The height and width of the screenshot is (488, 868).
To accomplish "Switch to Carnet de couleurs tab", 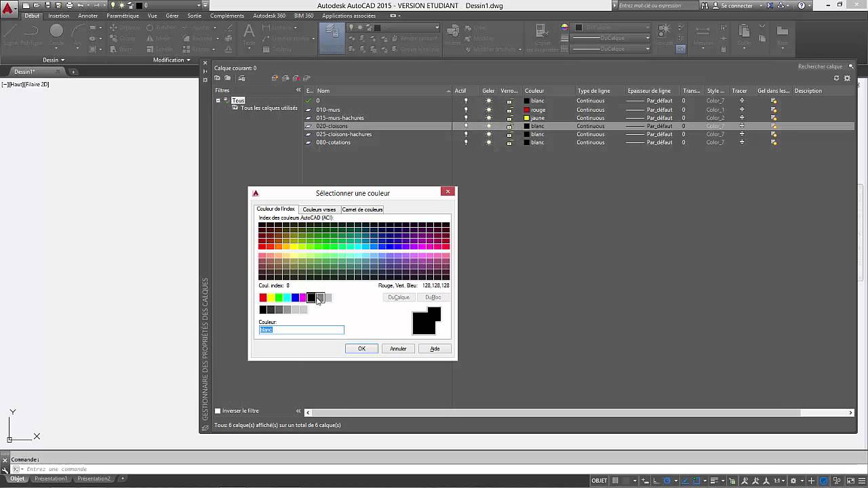I will (x=362, y=209).
